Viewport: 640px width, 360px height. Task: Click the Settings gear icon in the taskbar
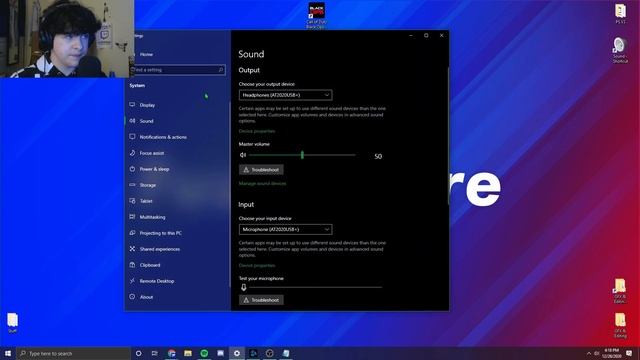(237, 353)
